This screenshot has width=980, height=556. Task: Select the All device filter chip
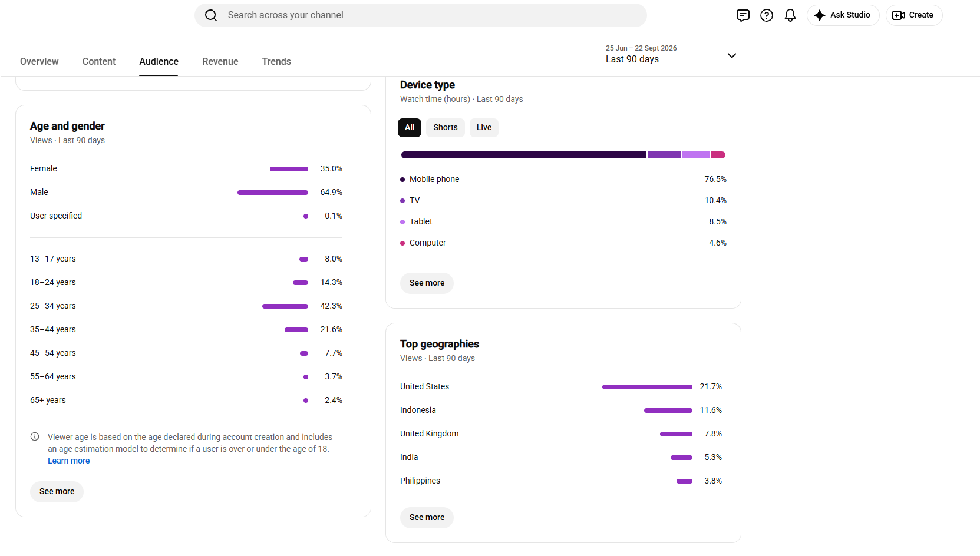click(410, 128)
